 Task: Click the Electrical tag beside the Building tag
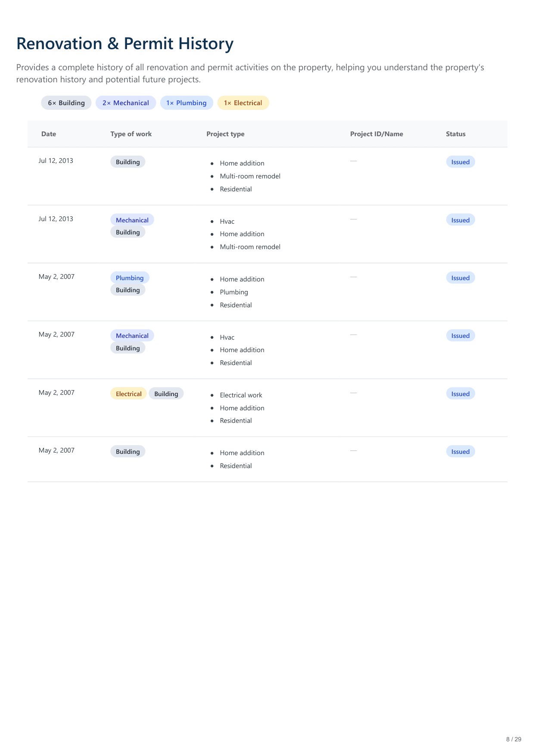128,394
